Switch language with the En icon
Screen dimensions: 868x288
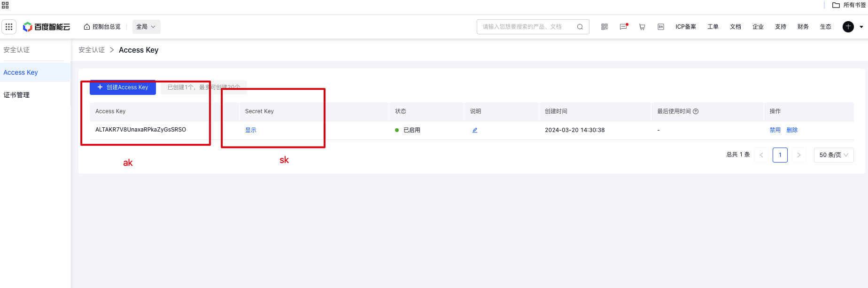[x=661, y=27]
